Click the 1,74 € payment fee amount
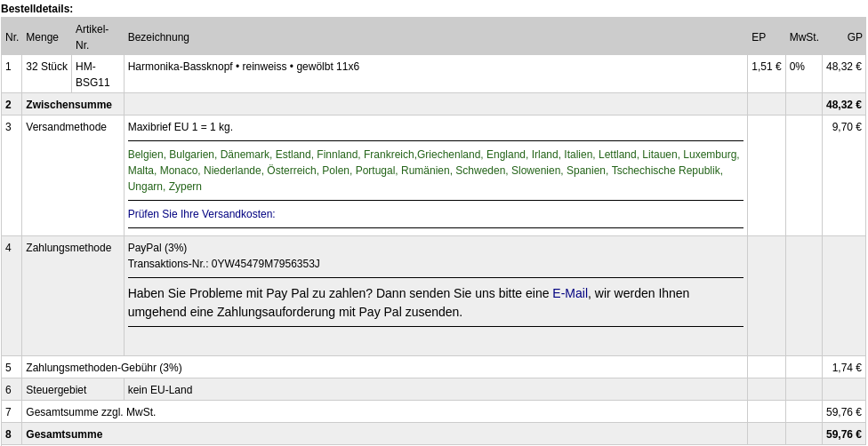Screen dimensions: 868x446 pyautogui.click(x=847, y=368)
